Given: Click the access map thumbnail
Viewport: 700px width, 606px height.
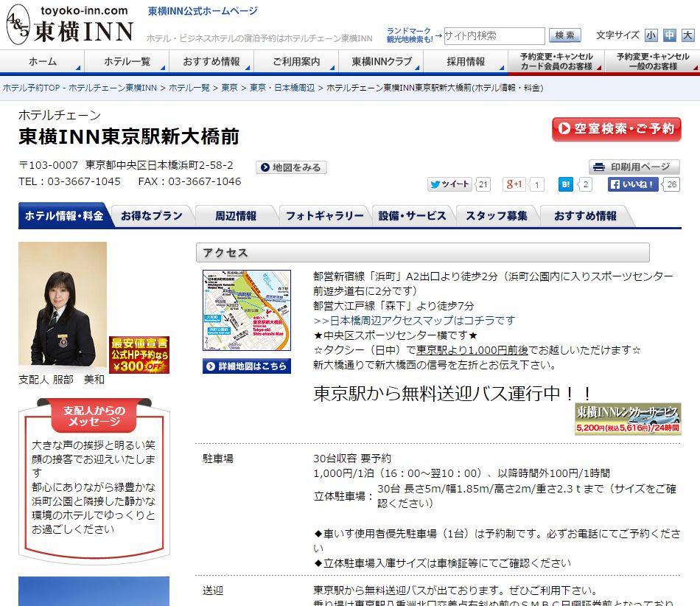Looking at the screenshot, I should pos(246,310).
